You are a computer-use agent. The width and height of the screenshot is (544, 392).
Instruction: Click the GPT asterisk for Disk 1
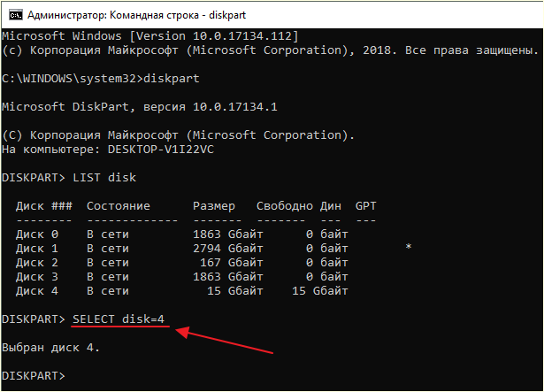click(x=409, y=247)
